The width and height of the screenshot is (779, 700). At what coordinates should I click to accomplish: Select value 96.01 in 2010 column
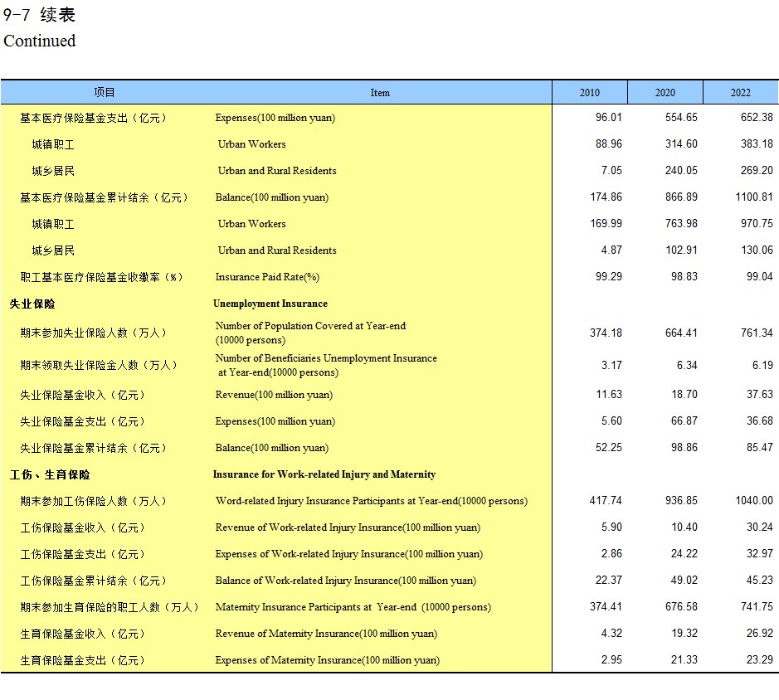coord(609,117)
